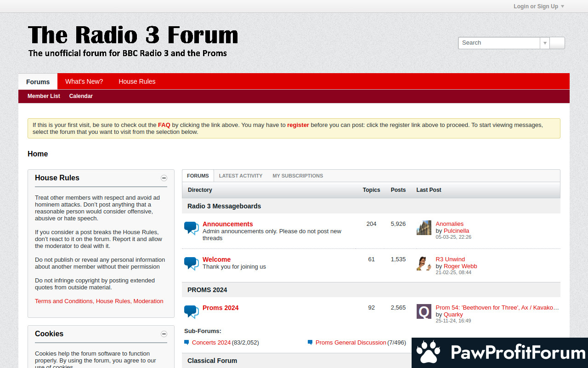Open the What's New? navigation tab
The width and height of the screenshot is (588, 368).
84,81
